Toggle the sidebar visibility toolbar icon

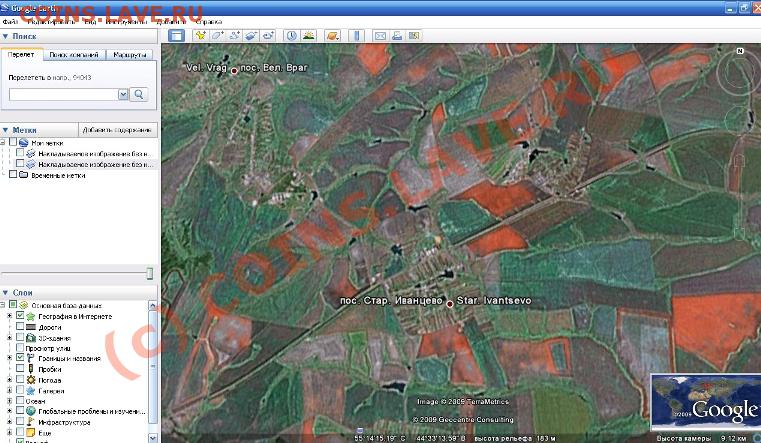[x=176, y=35]
